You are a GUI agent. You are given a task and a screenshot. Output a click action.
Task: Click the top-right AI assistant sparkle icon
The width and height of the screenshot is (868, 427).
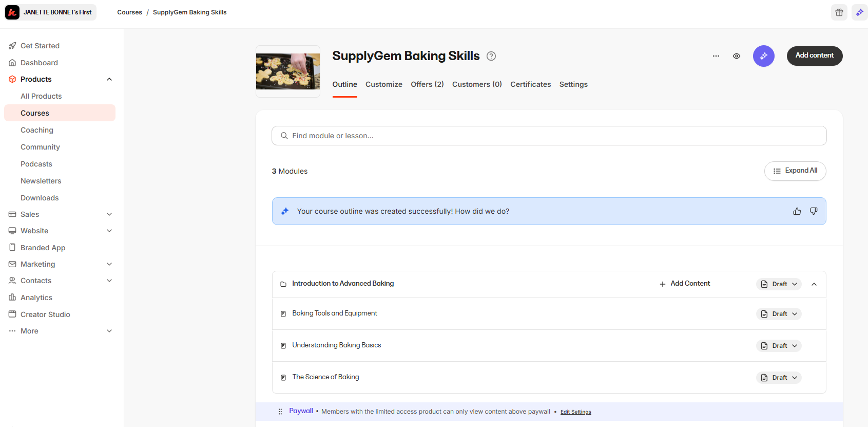859,12
